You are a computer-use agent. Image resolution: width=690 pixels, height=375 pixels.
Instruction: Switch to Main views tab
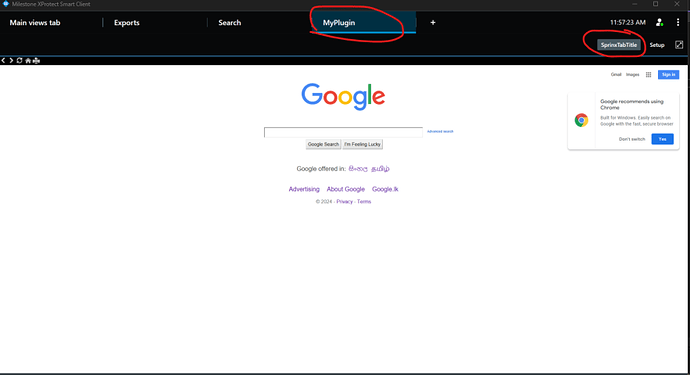point(35,22)
